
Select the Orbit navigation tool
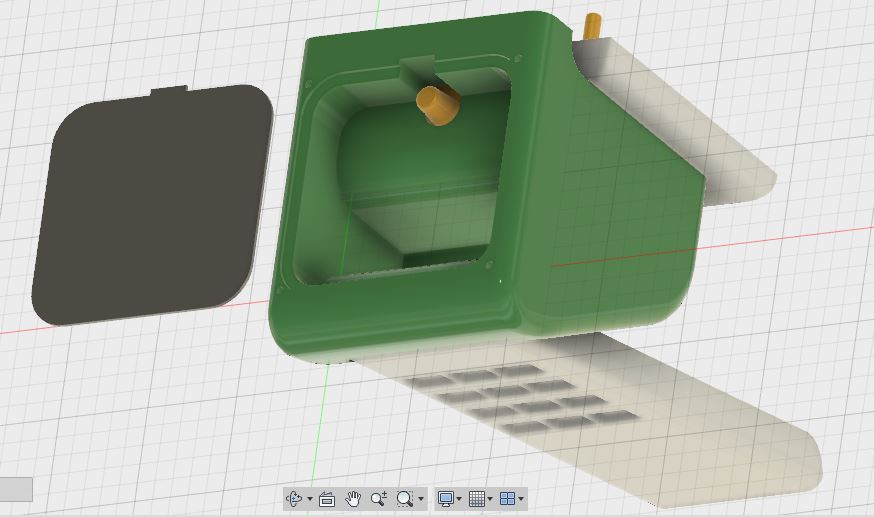294,498
